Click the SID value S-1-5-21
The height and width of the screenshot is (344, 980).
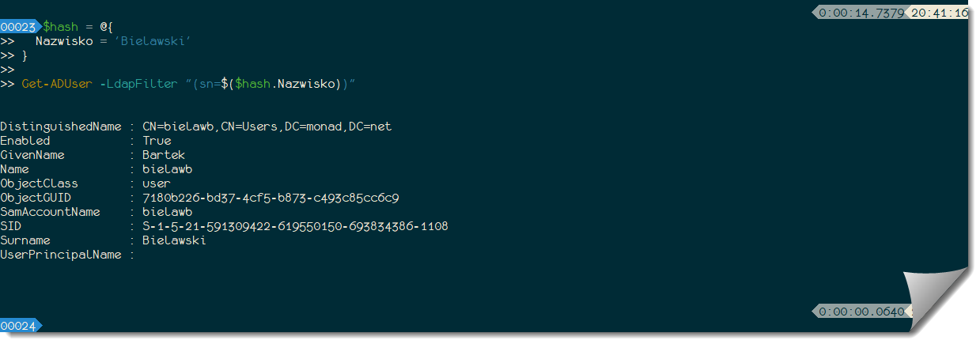coord(295,226)
